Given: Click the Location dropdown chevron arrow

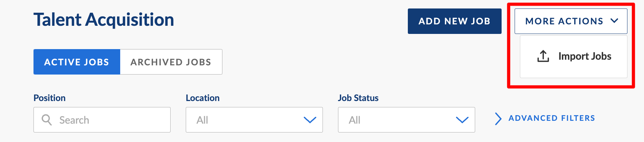Looking at the screenshot, I should pos(310,120).
